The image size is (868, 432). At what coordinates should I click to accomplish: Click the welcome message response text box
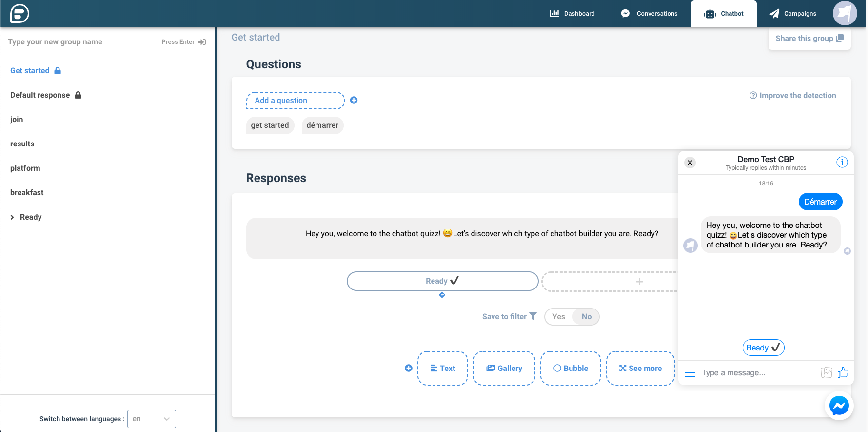pos(462,238)
